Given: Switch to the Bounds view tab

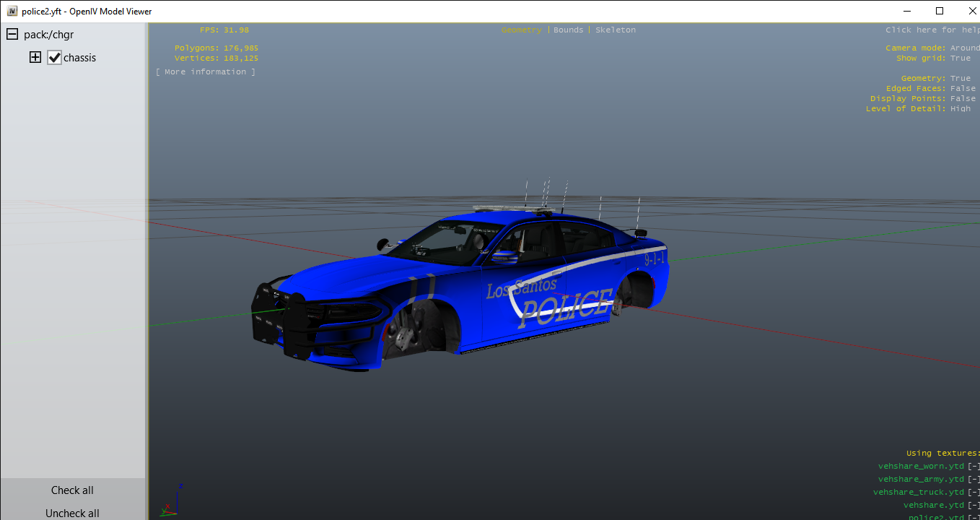Looking at the screenshot, I should click(x=568, y=30).
